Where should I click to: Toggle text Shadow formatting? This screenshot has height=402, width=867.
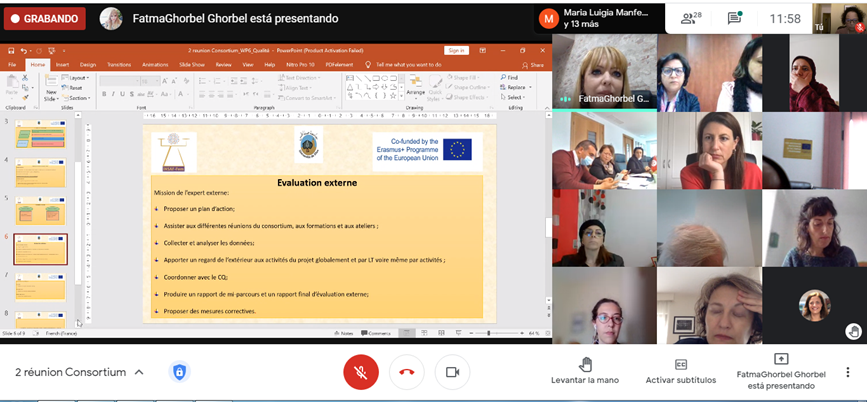tap(131, 95)
